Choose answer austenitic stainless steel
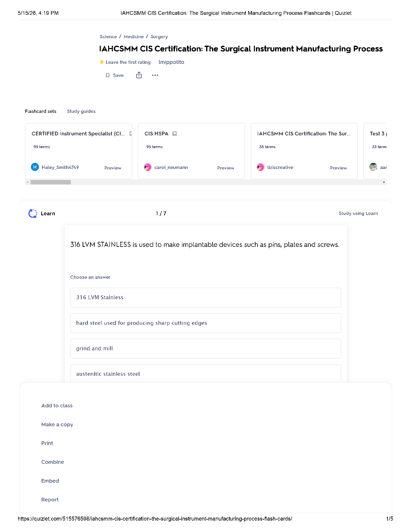This screenshot has height=532, width=411. pyautogui.click(x=206, y=373)
